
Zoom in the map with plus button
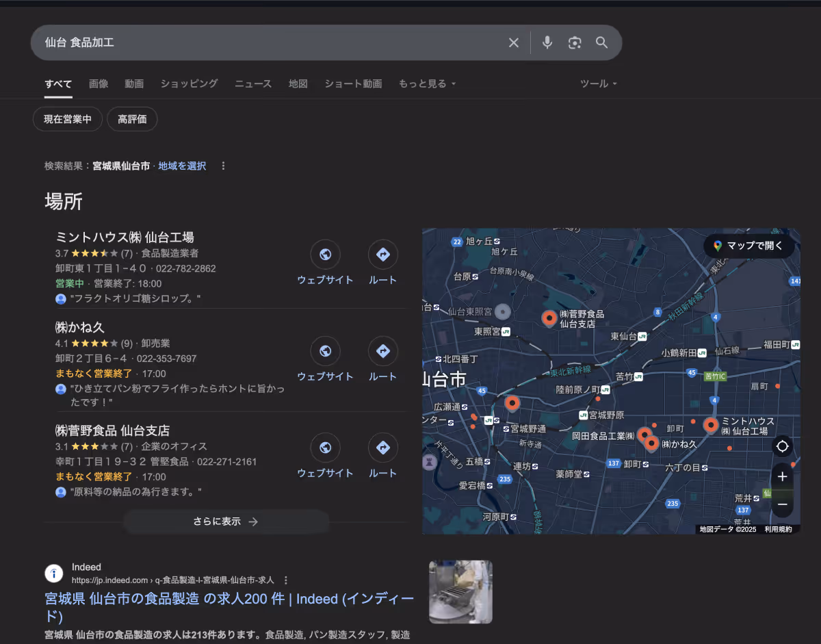pyautogui.click(x=783, y=477)
